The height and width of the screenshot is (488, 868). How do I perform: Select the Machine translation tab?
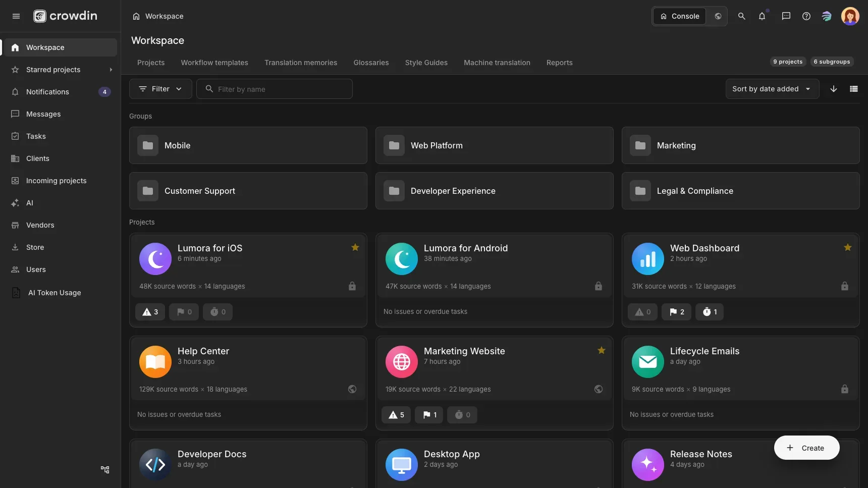(x=497, y=63)
